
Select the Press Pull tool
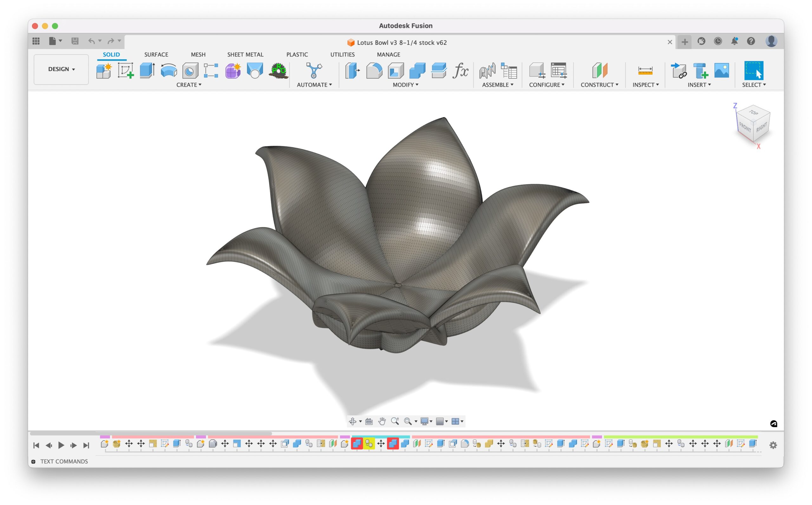click(x=352, y=70)
